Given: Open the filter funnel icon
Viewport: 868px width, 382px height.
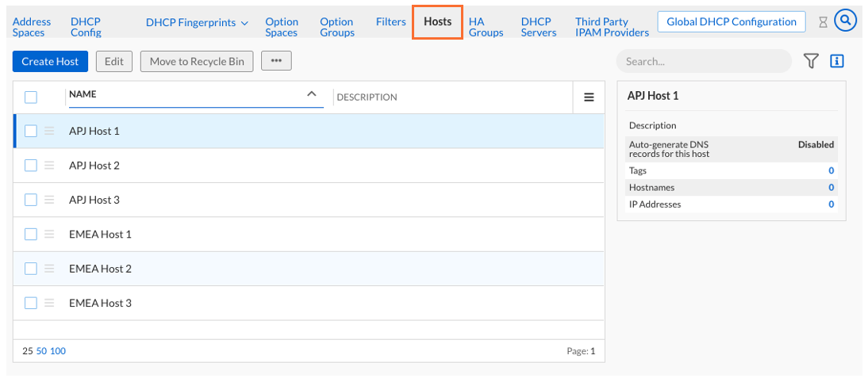Looking at the screenshot, I should (811, 61).
